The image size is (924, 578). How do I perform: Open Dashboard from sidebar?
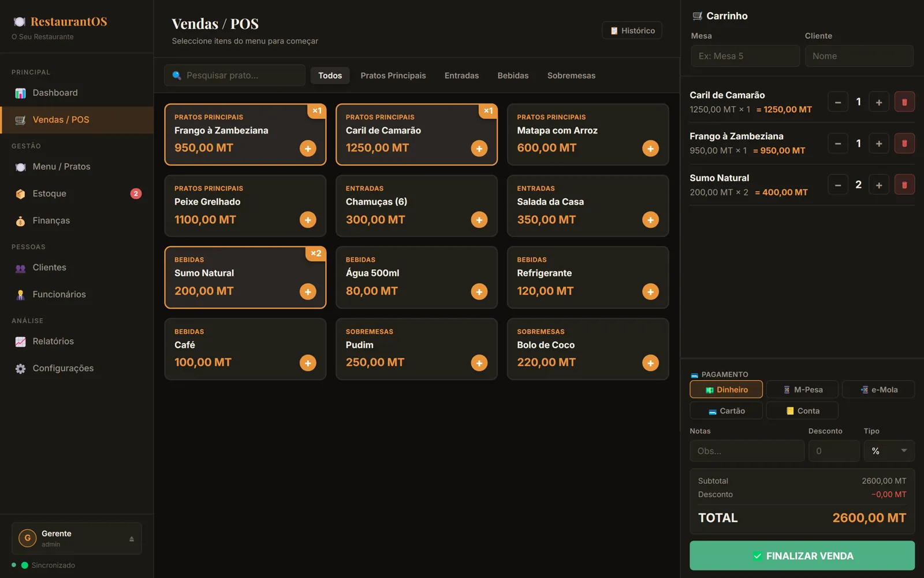(x=77, y=93)
